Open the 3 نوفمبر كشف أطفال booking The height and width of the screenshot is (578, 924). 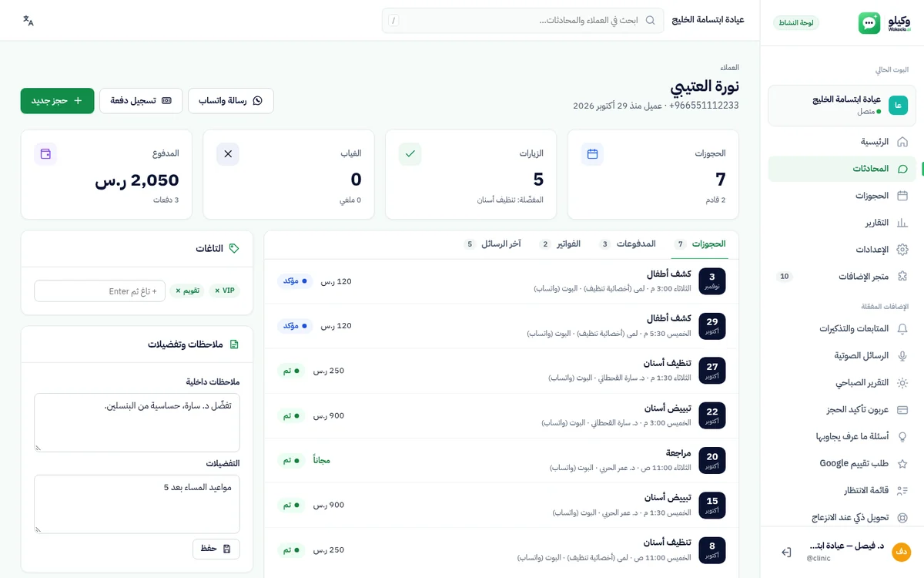click(501, 281)
